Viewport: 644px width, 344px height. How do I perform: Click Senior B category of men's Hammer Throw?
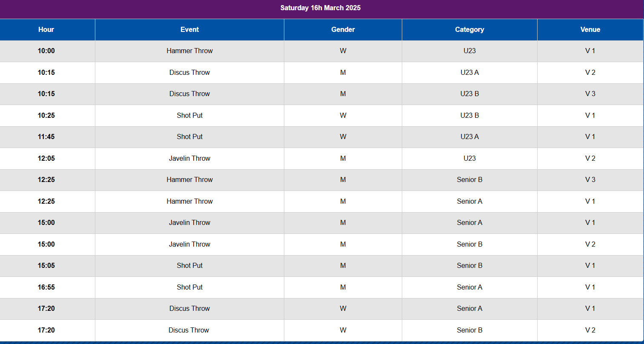[x=469, y=179]
